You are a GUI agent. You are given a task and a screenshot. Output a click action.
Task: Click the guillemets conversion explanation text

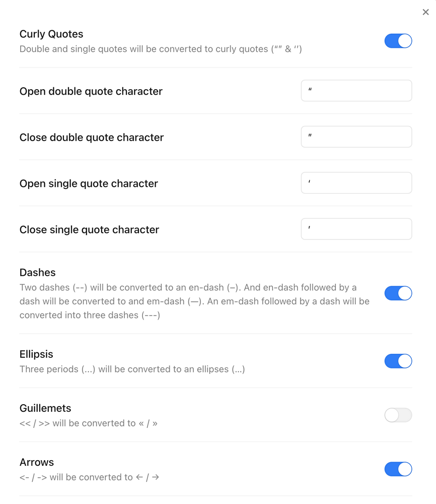click(x=88, y=423)
